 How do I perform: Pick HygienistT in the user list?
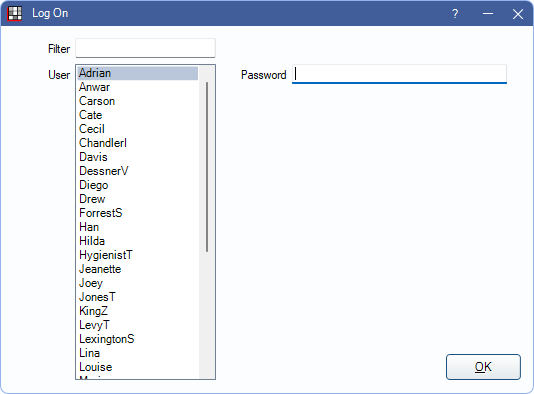pyautogui.click(x=138, y=255)
